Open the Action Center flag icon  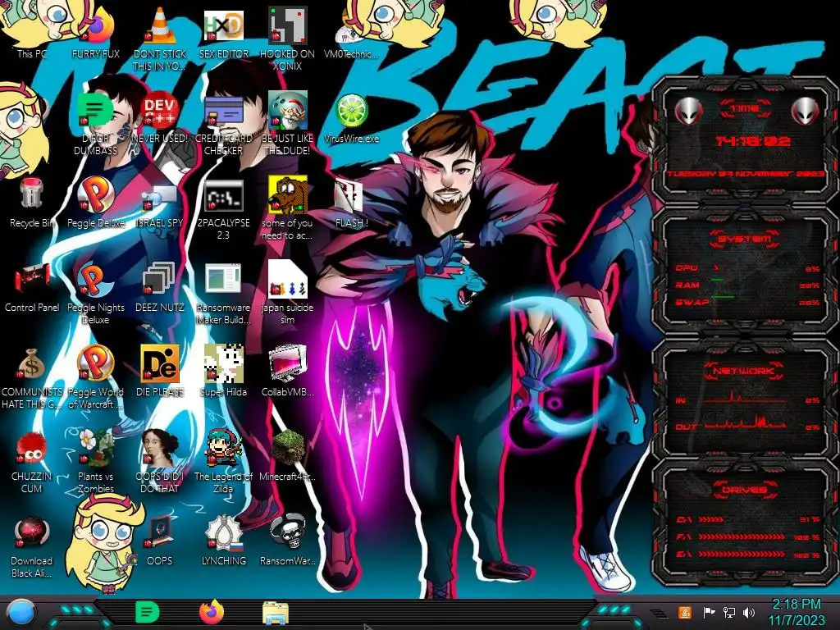709,612
